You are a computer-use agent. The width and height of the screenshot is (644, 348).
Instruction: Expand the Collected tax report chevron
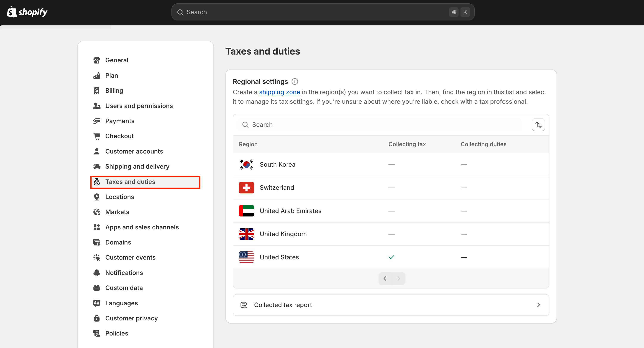[538, 305]
